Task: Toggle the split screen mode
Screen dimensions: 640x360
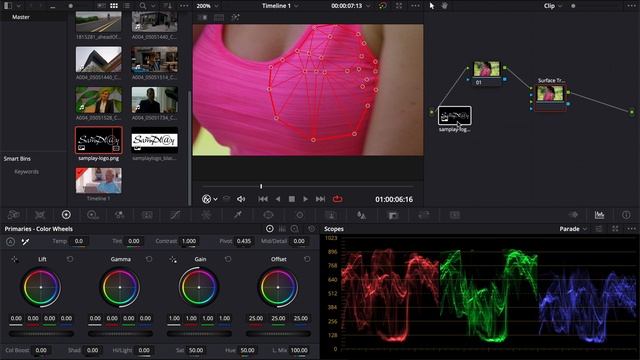Action: click(x=219, y=18)
